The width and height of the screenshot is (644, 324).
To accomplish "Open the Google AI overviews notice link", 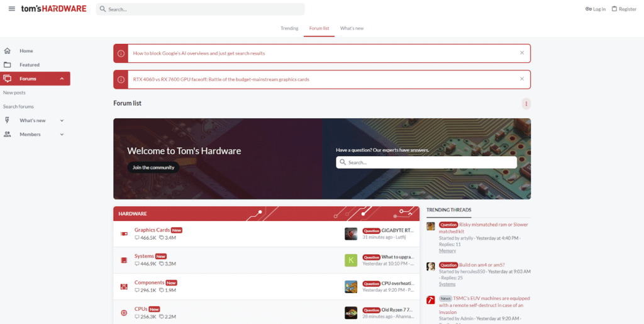I will [x=199, y=53].
